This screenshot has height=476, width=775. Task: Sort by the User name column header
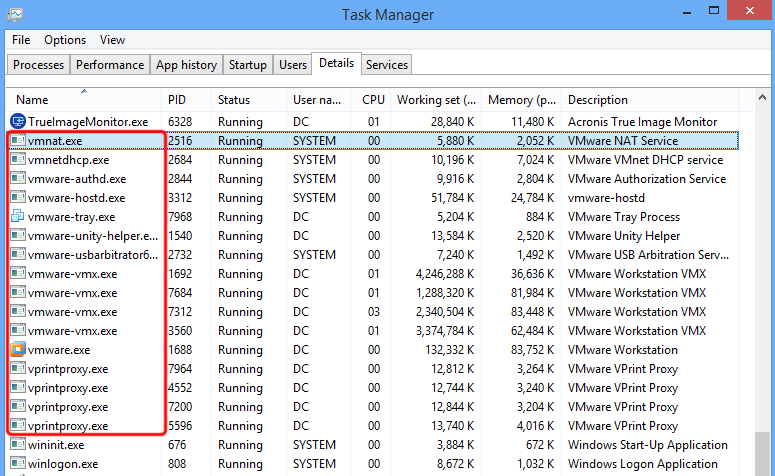pos(318,100)
